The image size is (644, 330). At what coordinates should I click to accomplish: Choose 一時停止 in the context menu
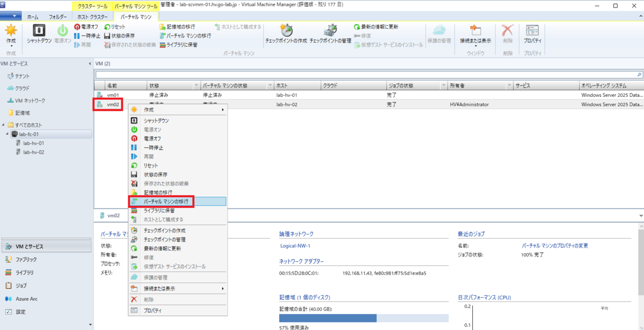177,148
